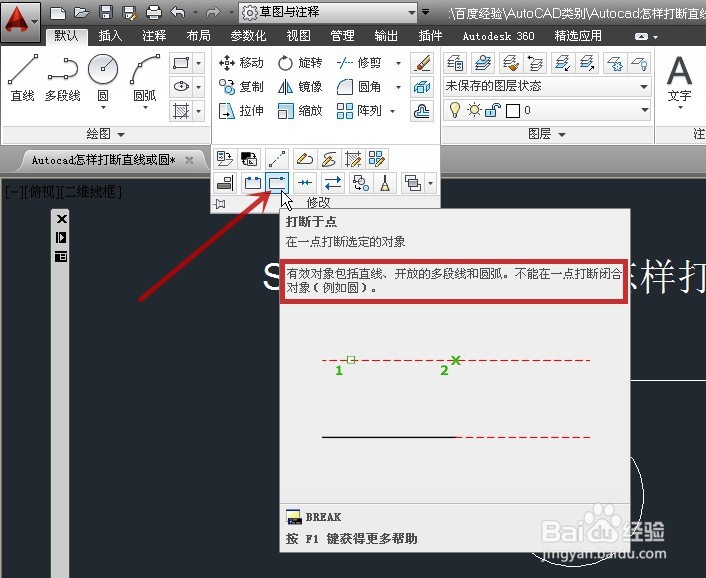Open the 参数化 ribbon tab
Screen dimensions: 706x578
click(x=248, y=36)
